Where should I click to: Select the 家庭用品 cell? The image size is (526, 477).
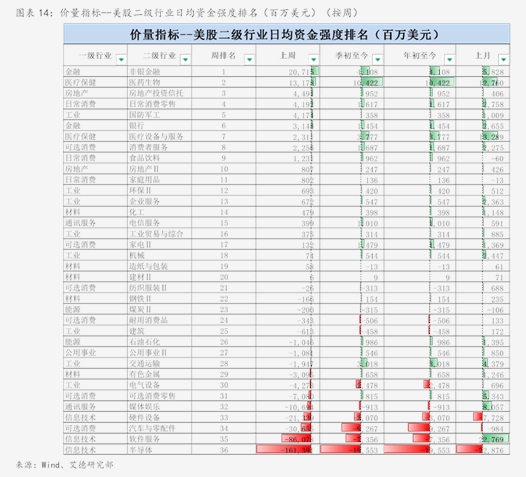point(160,179)
